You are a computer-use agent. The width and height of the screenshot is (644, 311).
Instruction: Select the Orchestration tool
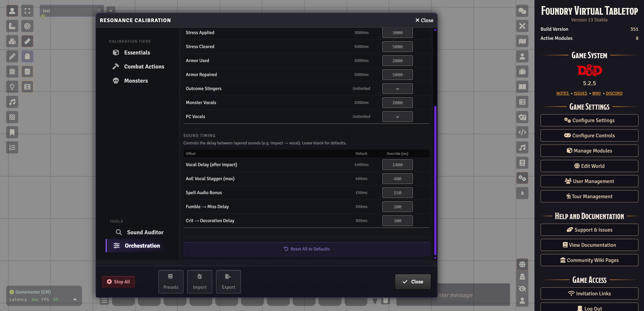tap(136, 246)
